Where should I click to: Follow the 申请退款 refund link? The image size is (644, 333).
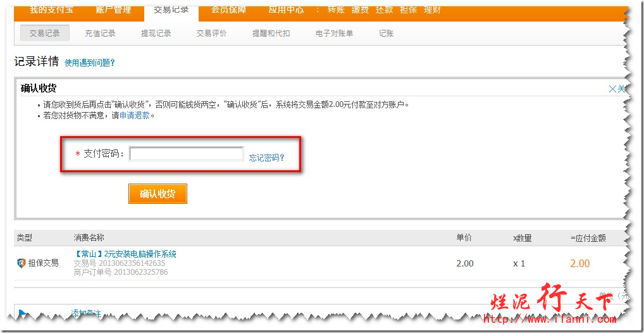coord(135,115)
